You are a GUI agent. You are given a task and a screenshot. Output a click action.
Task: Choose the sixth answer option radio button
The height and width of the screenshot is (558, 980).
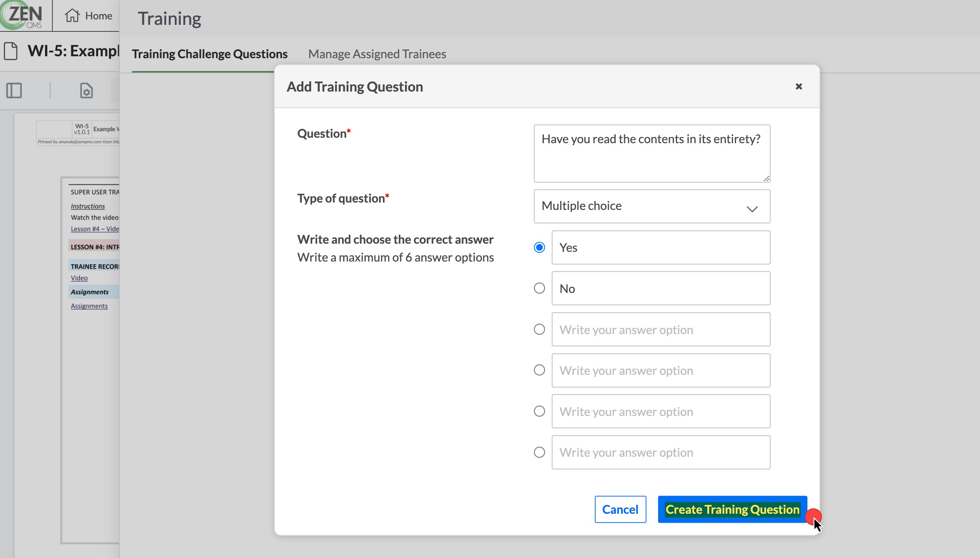pos(539,452)
